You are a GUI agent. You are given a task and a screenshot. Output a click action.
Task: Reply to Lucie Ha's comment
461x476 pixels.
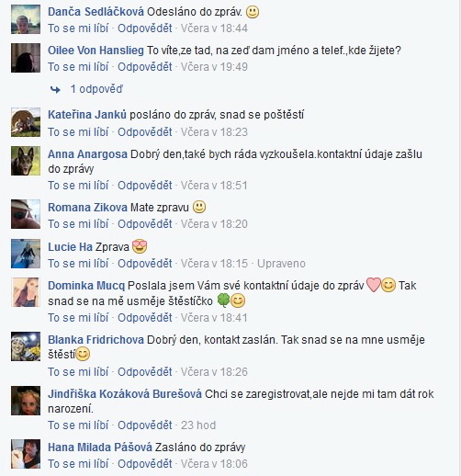coord(145,264)
